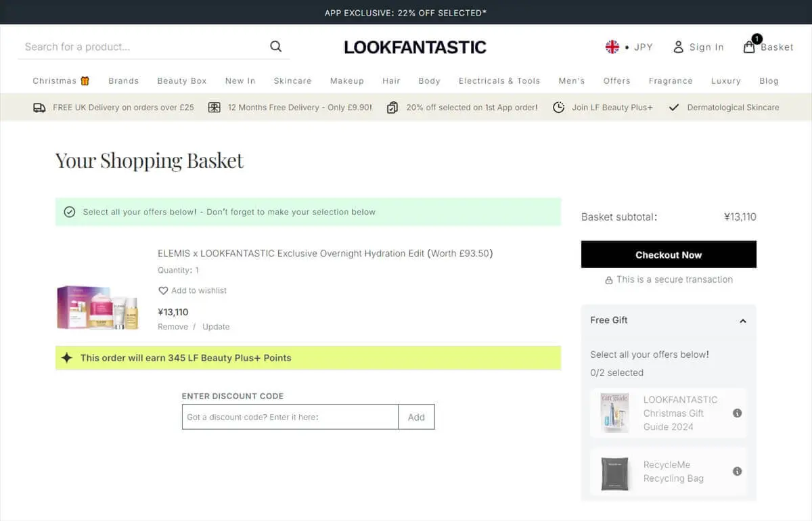812x521 pixels.
Task: Open the Brands menu
Action: [123, 81]
